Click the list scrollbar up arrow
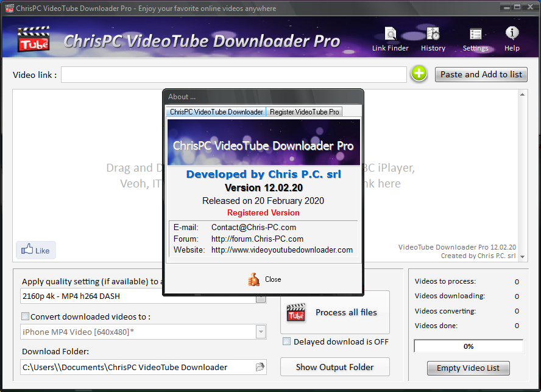The width and height of the screenshot is (541, 392). pos(522,94)
